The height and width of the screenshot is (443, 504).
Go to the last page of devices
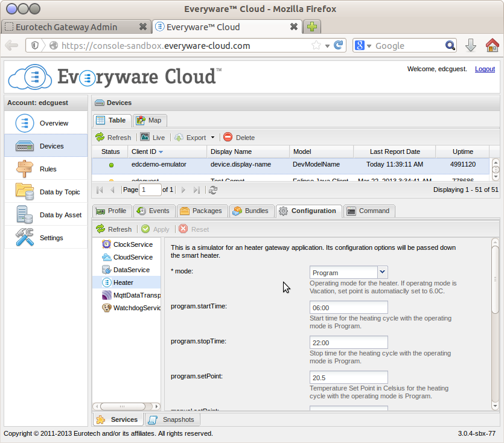pyautogui.click(x=196, y=190)
